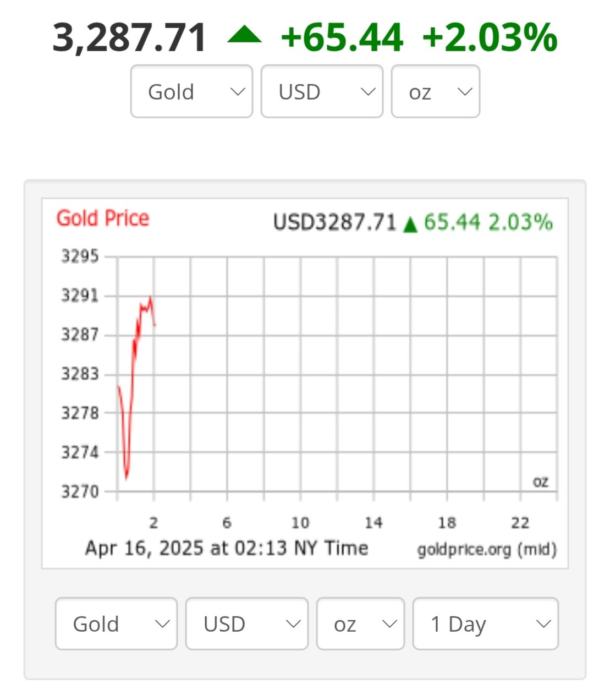Change the 1 Day time range dropdown
This screenshot has height=700, width=610.
[485, 624]
